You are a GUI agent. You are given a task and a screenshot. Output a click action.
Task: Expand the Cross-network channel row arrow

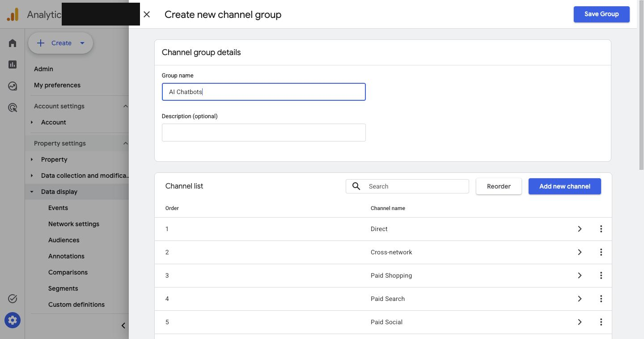point(580,252)
